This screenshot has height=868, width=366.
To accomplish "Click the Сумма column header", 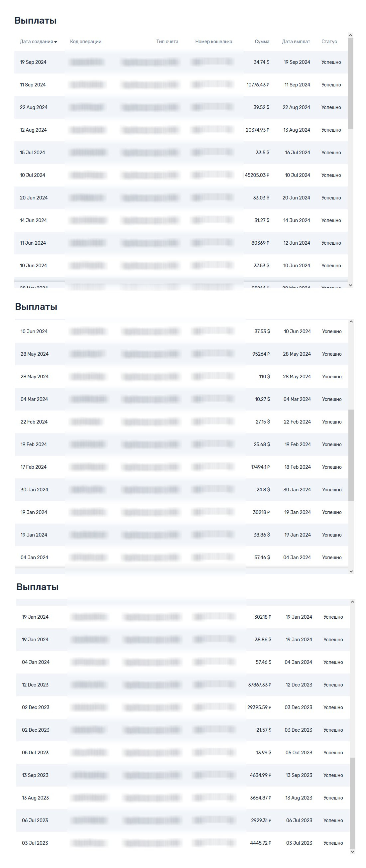I will tap(262, 42).
